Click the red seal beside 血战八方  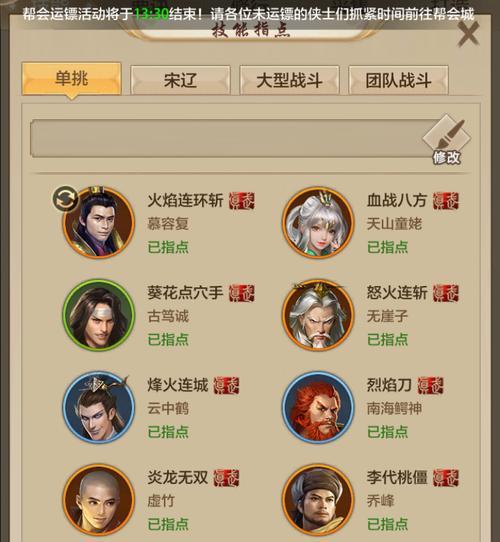click(446, 201)
